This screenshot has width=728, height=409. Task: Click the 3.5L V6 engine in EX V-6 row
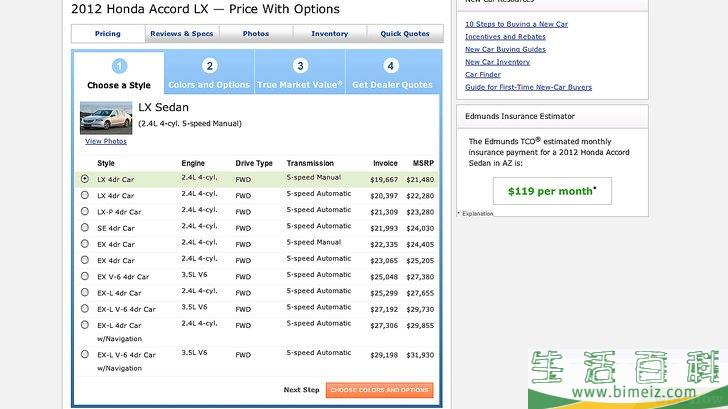pyautogui.click(x=195, y=274)
